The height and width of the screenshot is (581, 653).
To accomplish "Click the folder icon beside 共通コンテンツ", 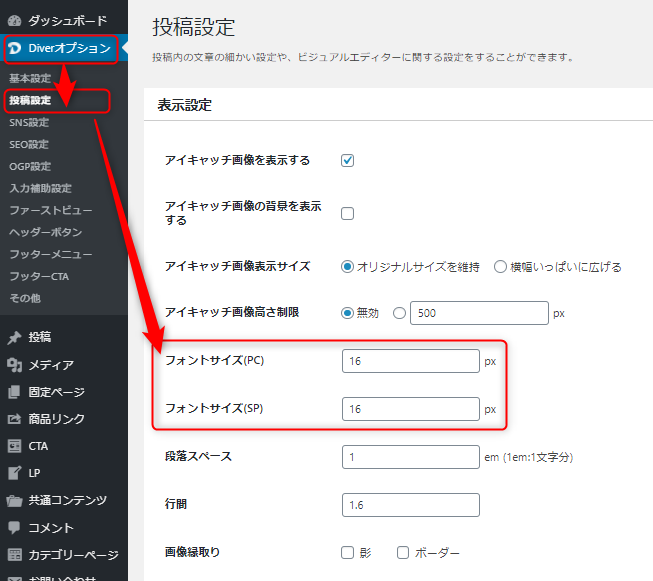I will click(x=15, y=501).
